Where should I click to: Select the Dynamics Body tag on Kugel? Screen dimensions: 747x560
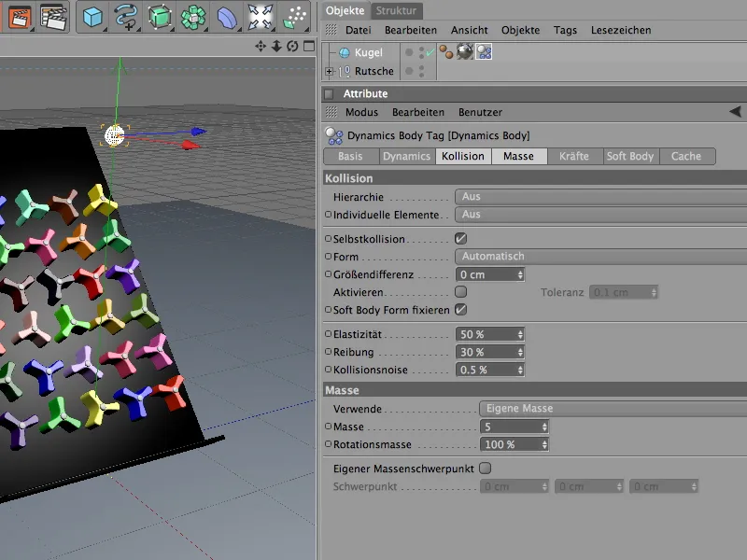484,53
